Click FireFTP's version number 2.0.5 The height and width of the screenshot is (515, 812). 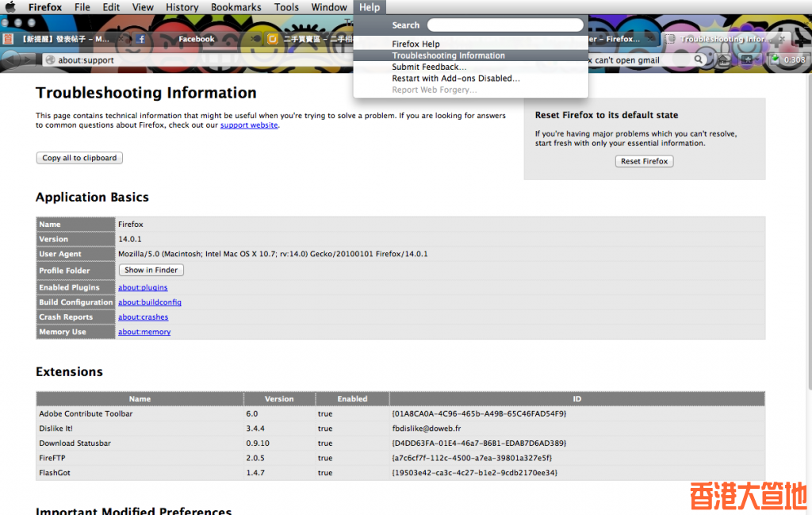[255, 458]
